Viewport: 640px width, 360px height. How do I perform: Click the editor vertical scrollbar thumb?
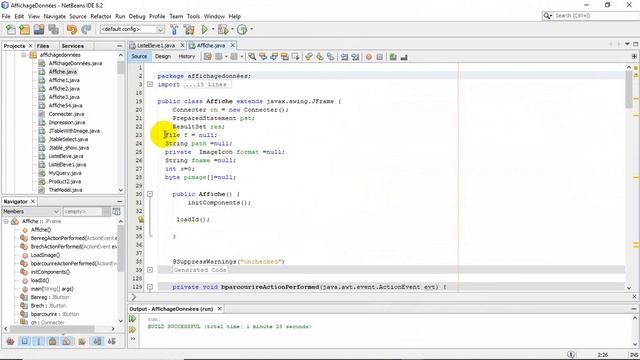[x=629, y=90]
